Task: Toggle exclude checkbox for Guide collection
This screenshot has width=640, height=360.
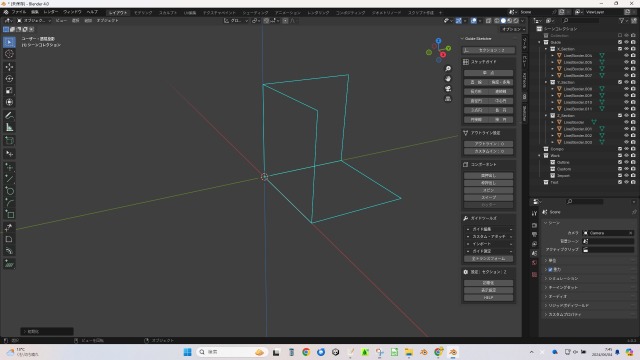Action: pyautogui.click(x=620, y=42)
